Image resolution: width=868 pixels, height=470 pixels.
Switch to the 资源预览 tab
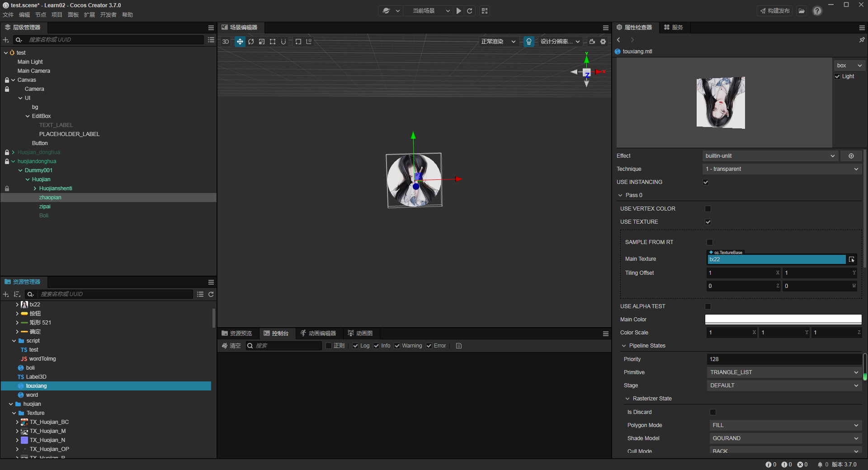pyautogui.click(x=236, y=334)
